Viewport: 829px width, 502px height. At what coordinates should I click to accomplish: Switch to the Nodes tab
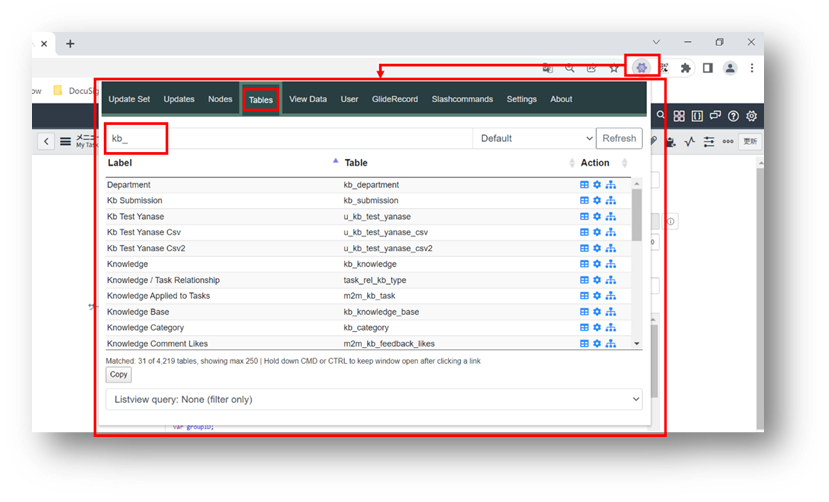click(x=220, y=99)
